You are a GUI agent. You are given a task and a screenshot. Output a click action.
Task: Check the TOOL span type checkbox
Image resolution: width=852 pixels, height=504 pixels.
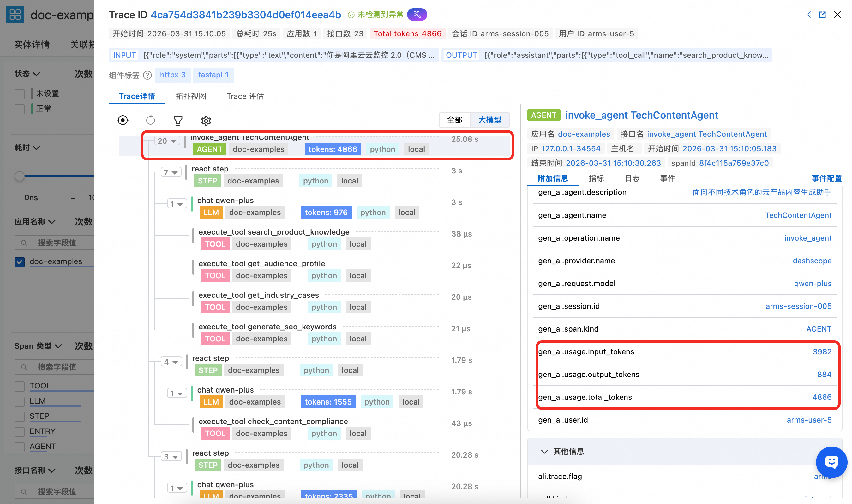[20, 386]
